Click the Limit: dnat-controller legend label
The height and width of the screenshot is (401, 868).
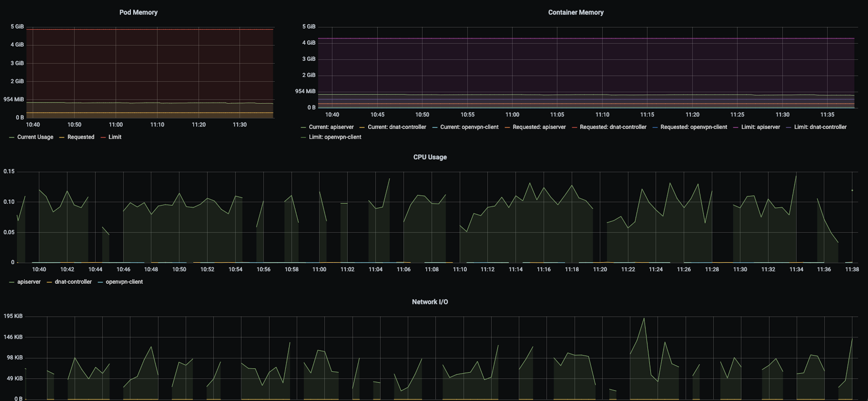tap(820, 127)
